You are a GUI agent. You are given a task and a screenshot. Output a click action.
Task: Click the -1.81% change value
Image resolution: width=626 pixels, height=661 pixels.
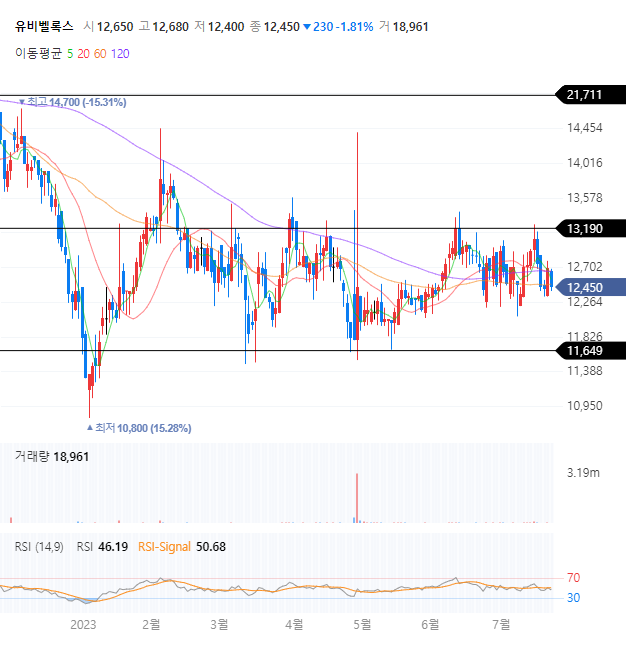(x=355, y=27)
